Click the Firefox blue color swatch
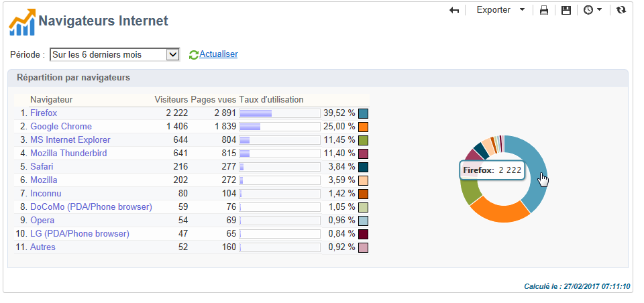Screen dimensions: 644x303 point(363,113)
